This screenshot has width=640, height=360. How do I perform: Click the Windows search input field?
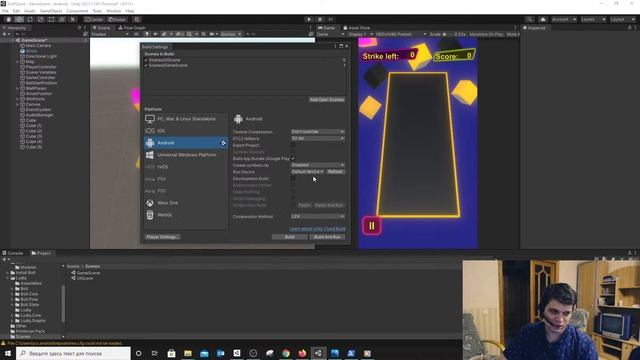click(x=73, y=353)
